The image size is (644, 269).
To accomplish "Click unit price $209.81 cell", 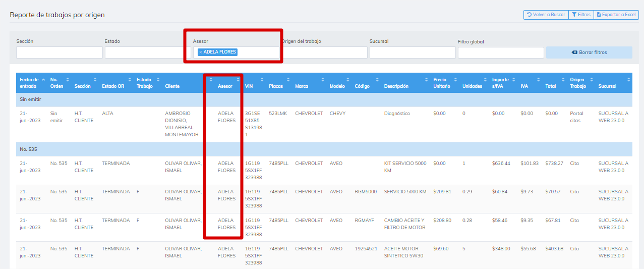I will click(x=442, y=192).
